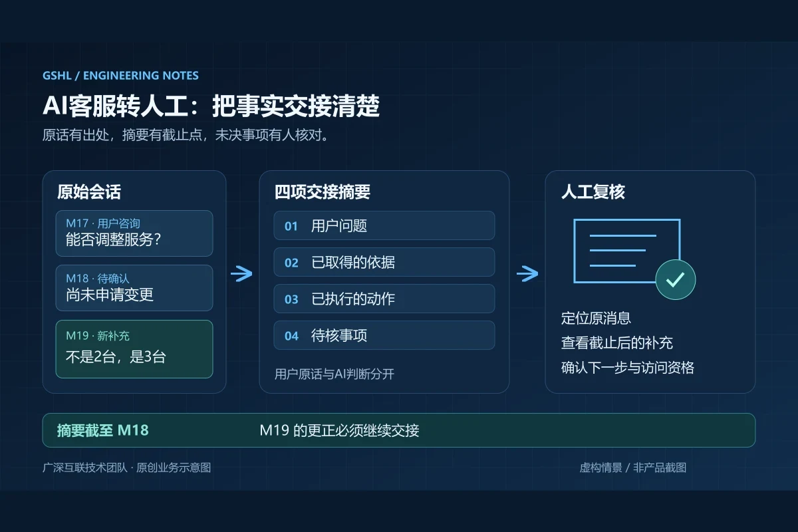Click summary item 01 用户问题

pos(384,225)
